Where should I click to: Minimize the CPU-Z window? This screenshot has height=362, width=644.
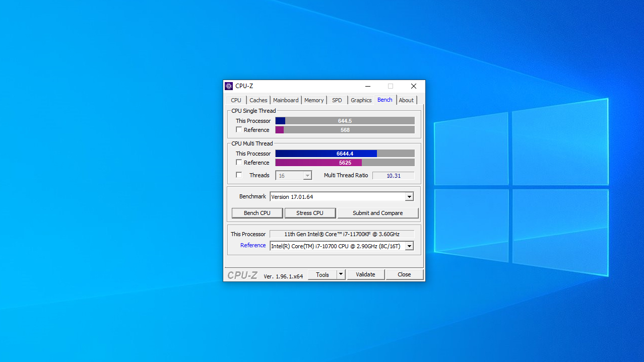(368, 86)
